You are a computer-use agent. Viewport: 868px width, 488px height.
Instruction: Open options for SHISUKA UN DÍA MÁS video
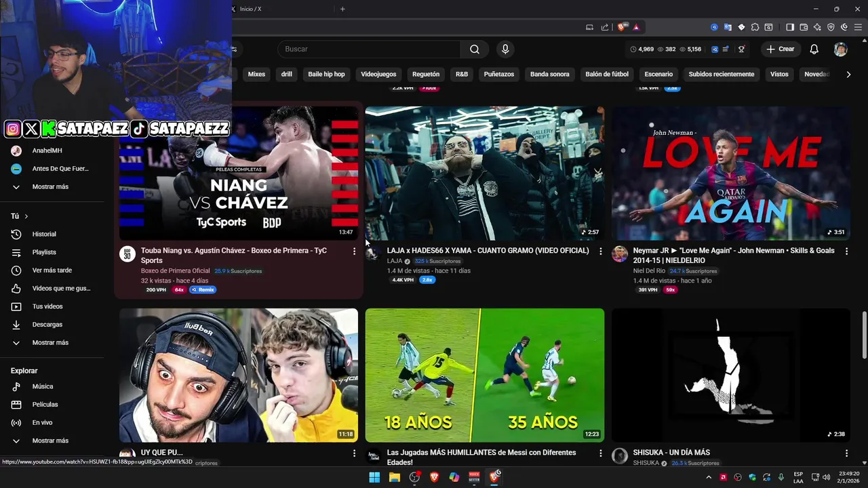click(x=846, y=453)
